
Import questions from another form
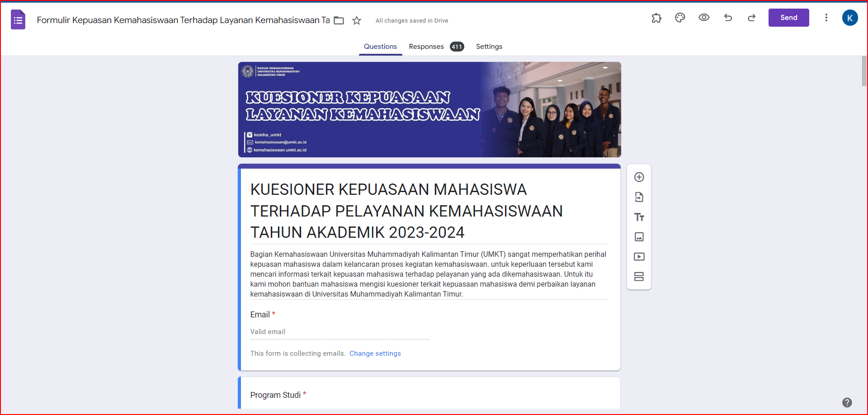point(639,197)
